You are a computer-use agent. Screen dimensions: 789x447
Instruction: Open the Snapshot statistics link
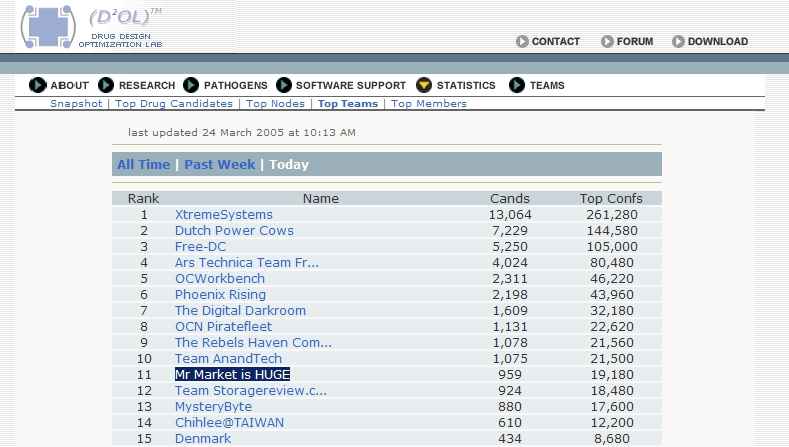(x=76, y=104)
